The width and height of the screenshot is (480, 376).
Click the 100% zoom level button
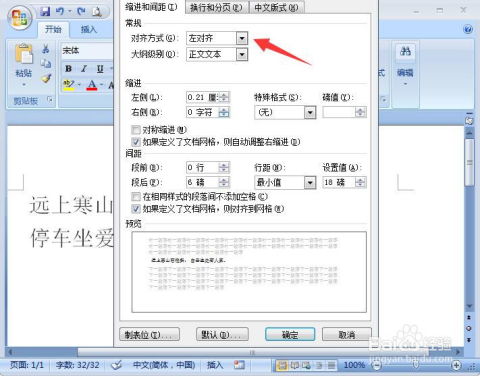[354, 366]
